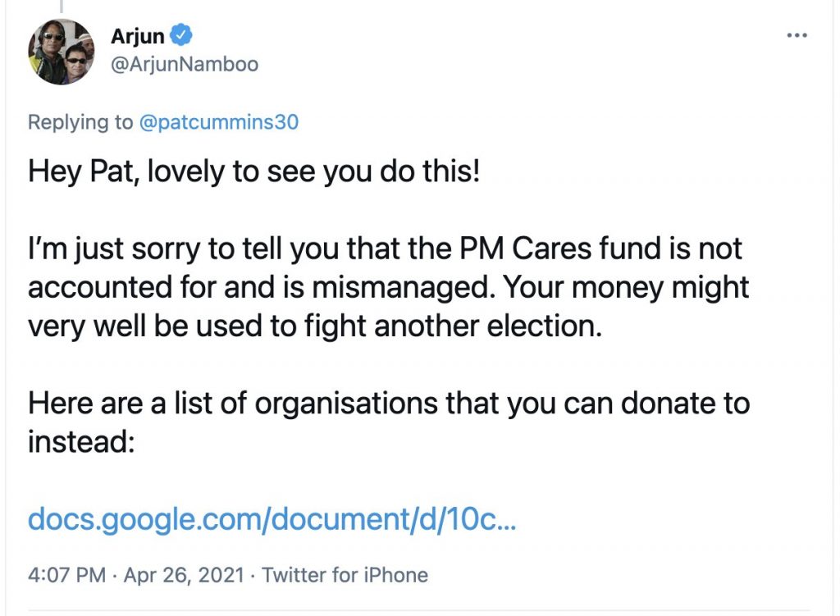Open Arjun's profile picture
The height and width of the screenshot is (616, 840).
[x=62, y=52]
